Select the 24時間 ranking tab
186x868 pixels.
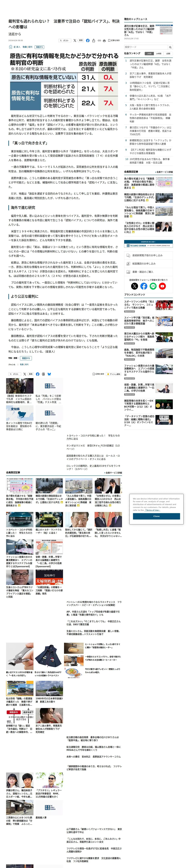[158, 54]
